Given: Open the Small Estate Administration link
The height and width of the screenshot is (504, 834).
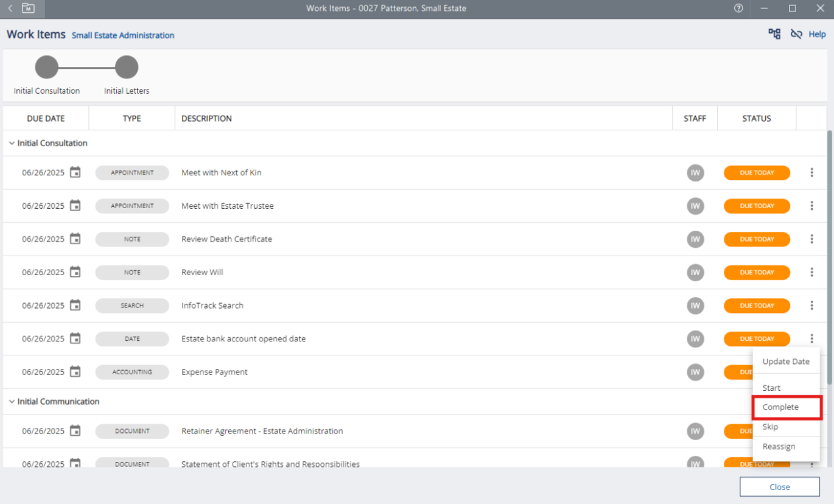Looking at the screenshot, I should (x=123, y=35).
